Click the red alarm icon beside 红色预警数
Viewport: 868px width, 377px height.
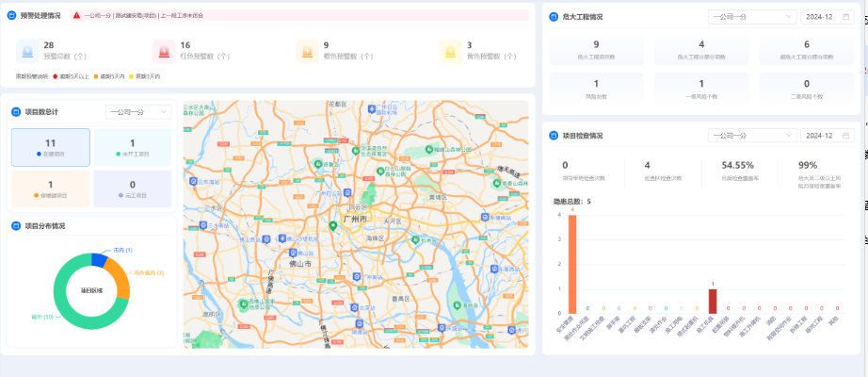(x=165, y=51)
